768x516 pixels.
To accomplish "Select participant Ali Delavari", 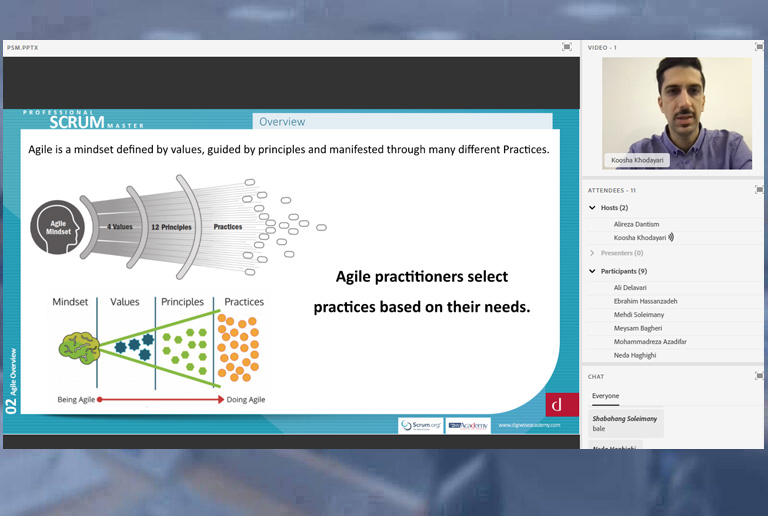I will (632, 288).
